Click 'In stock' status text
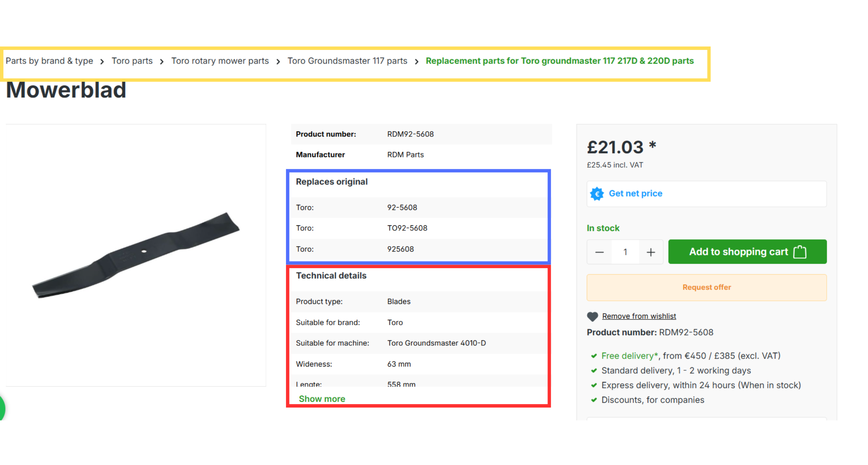This screenshot has width=868, height=465. coord(603,228)
